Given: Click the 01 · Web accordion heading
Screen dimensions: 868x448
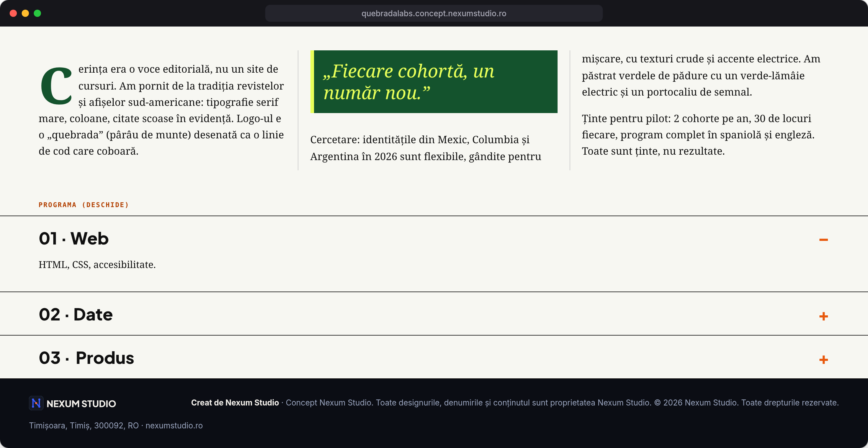Looking at the screenshot, I should pyautogui.click(x=74, y=239).
